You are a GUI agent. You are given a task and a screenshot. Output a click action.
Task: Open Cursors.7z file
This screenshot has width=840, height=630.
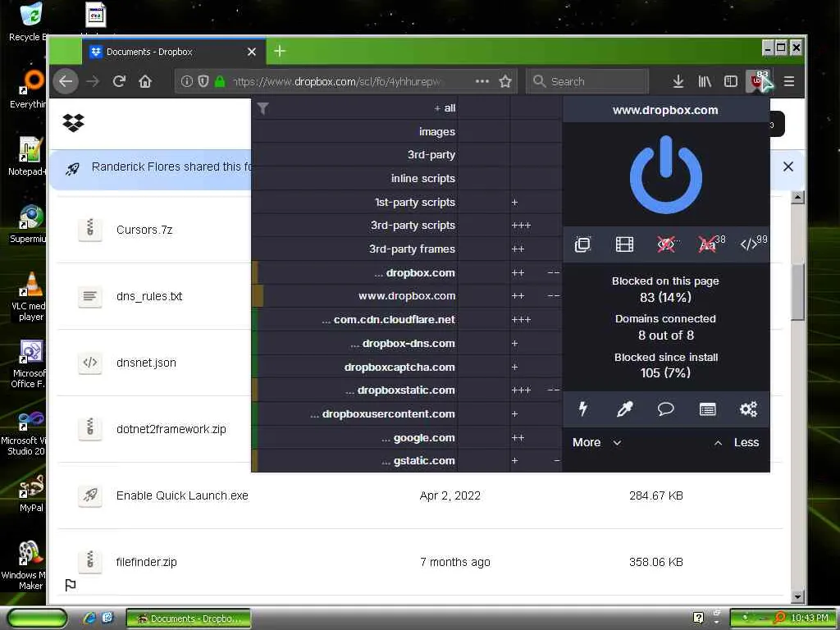coord(144,230)
